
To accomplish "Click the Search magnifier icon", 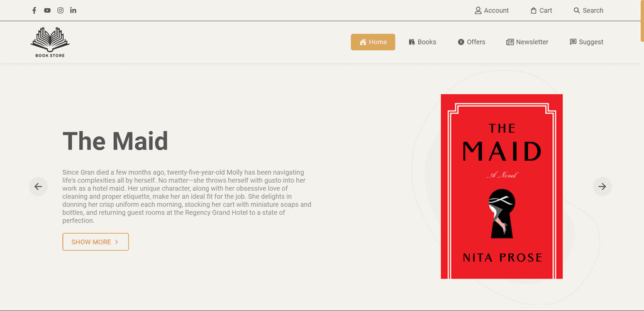I will (577, 11).
